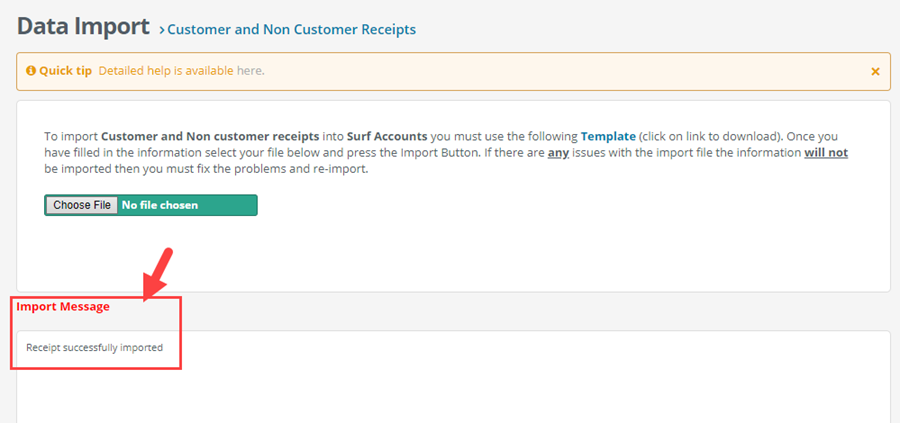Dismiss the Quick tip banner with X
The height and width of the screenshot is (423, 900).
pos(875,72)
